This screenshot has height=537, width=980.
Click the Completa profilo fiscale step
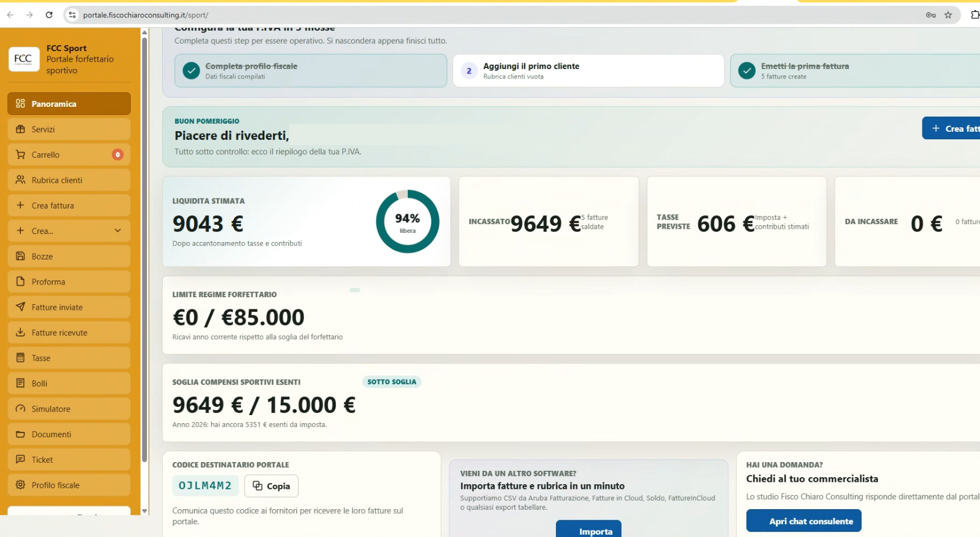[x=311, y=71]
